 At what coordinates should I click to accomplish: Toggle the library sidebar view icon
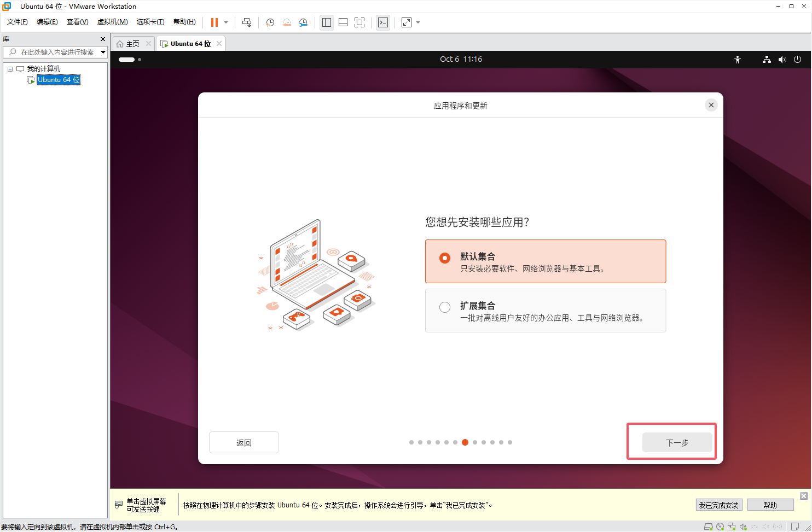pos(327,22)
